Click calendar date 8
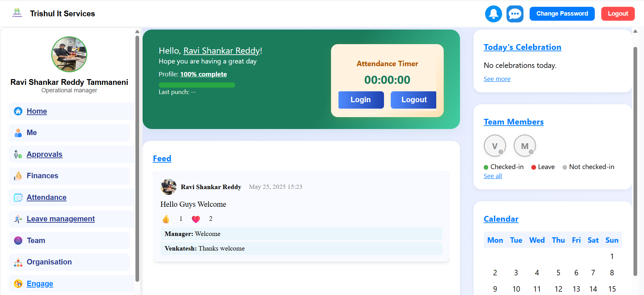The height and width of the screenshot is (295, 644). [612, 273]
